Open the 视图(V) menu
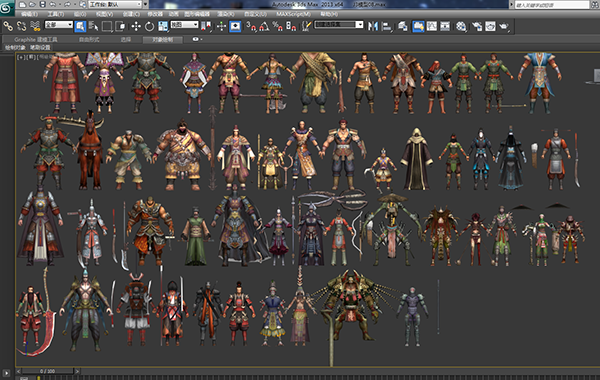The height and width of the screenshot is (380, 600). point(104,14)
